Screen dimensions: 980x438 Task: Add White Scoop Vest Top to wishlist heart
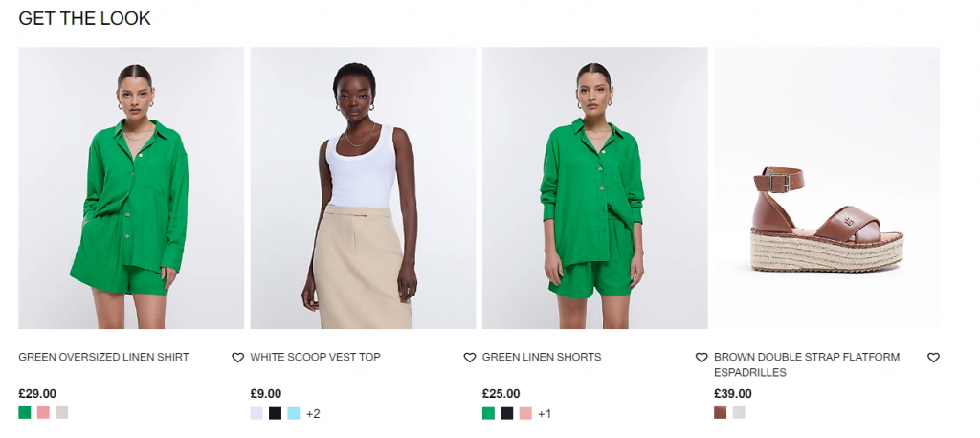pos(469,358)
